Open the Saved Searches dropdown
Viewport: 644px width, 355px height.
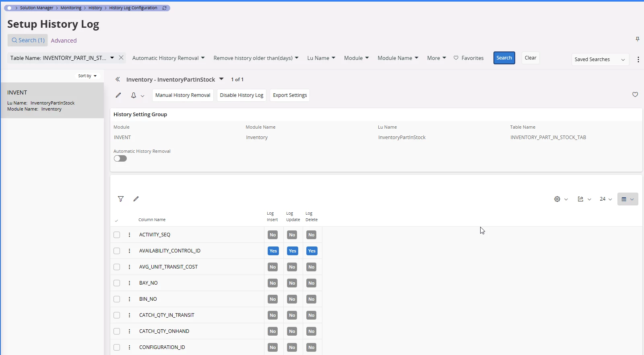(600, 60)
